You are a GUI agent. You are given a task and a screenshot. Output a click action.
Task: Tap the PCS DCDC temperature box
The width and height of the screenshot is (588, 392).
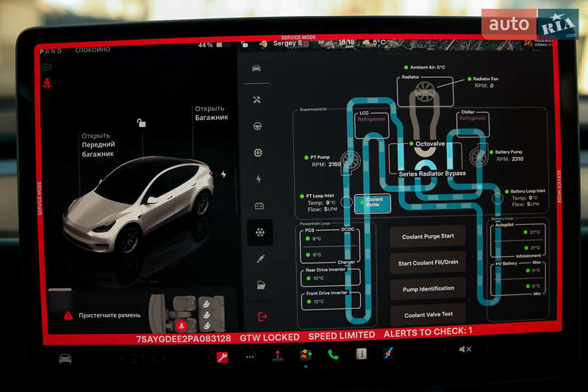point(329,246)
